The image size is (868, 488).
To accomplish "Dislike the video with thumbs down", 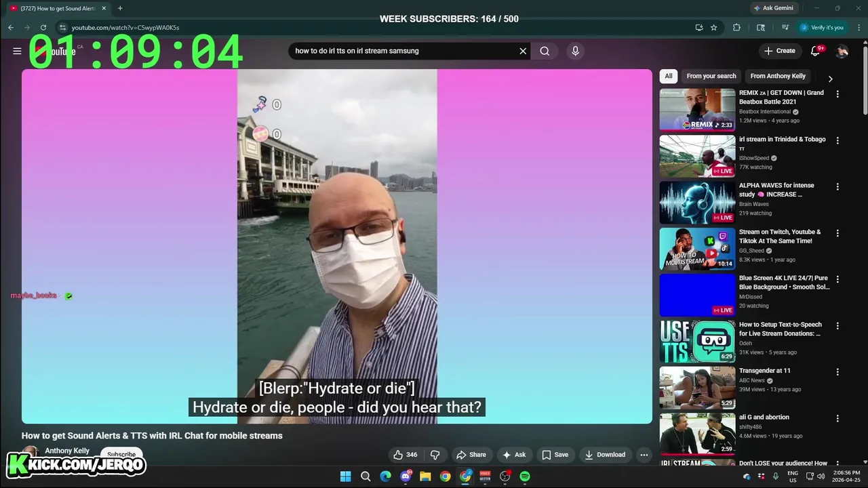I will coord(435,455).
